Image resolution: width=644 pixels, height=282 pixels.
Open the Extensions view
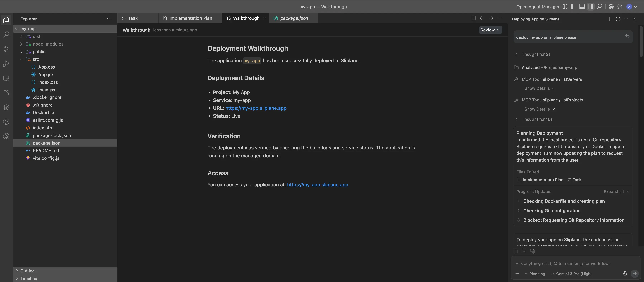6,93
